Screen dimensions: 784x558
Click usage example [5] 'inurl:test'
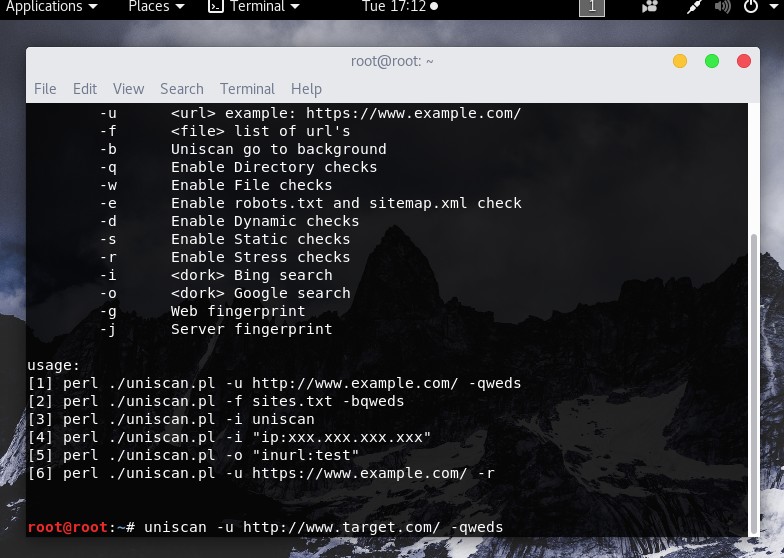click(x=193, y=456)
